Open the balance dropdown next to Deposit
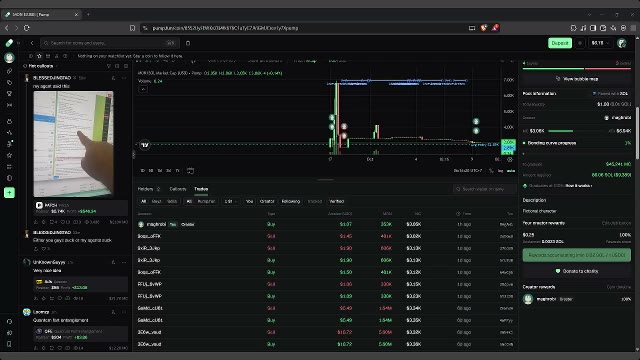Image resolution: width=640 pixels, height=360 pixels. click(x=600, y=43)
